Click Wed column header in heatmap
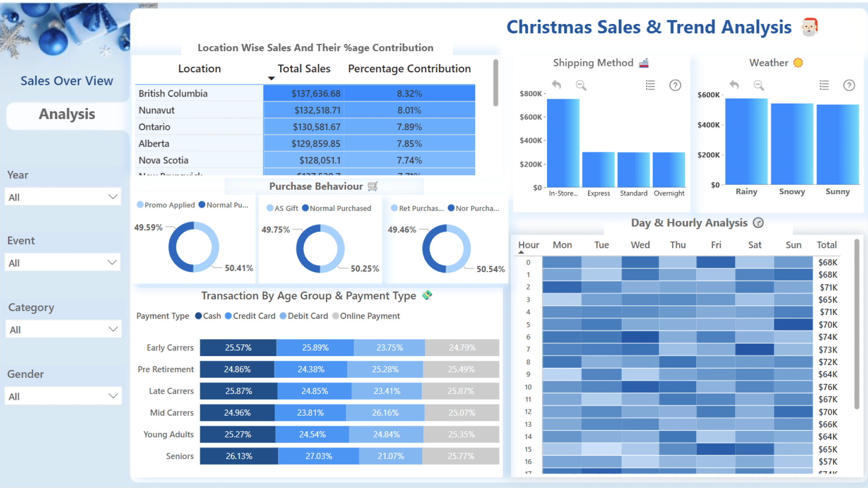 [x=640, y=245]
